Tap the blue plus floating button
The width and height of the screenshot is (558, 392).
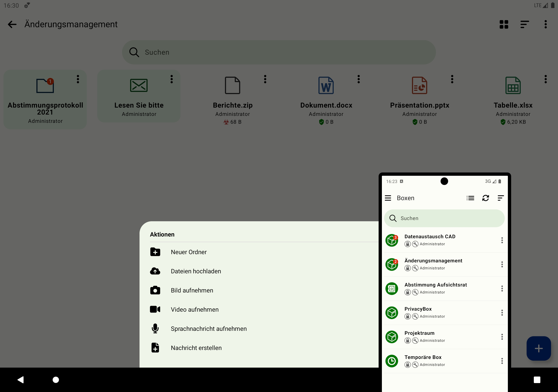click(539, 348)
